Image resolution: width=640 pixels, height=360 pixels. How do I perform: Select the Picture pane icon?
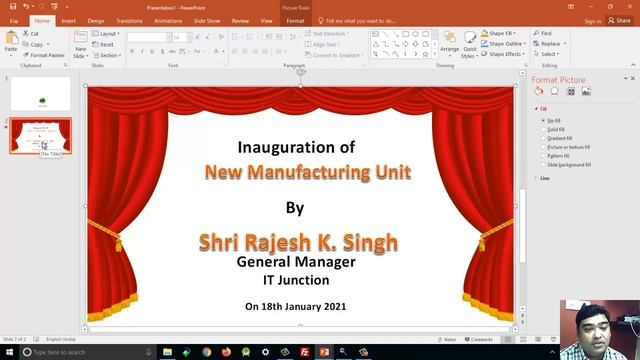point(586,91)
